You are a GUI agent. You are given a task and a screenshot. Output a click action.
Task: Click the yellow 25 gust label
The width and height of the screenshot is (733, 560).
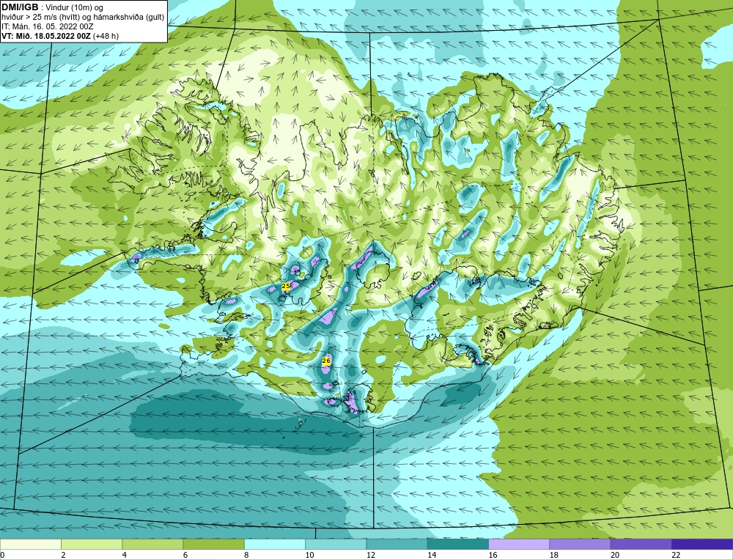pyautogui.click(x=286, y=286)
